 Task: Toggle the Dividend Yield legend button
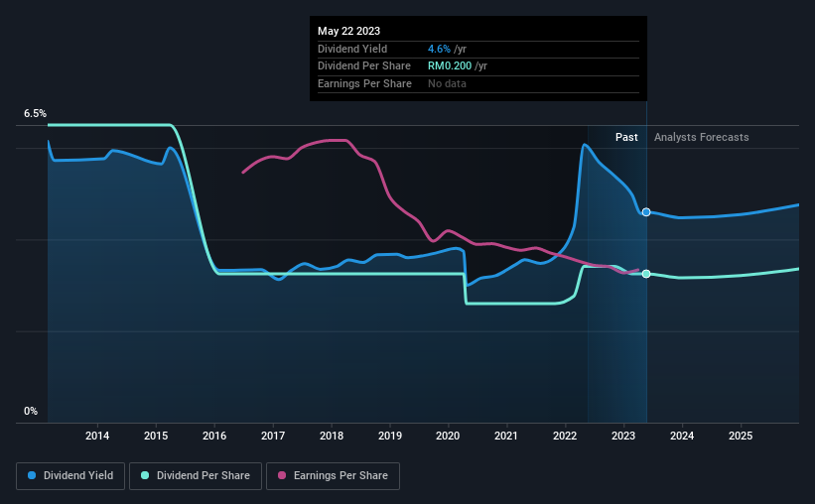pyautogui.click(x=70, y=476)
